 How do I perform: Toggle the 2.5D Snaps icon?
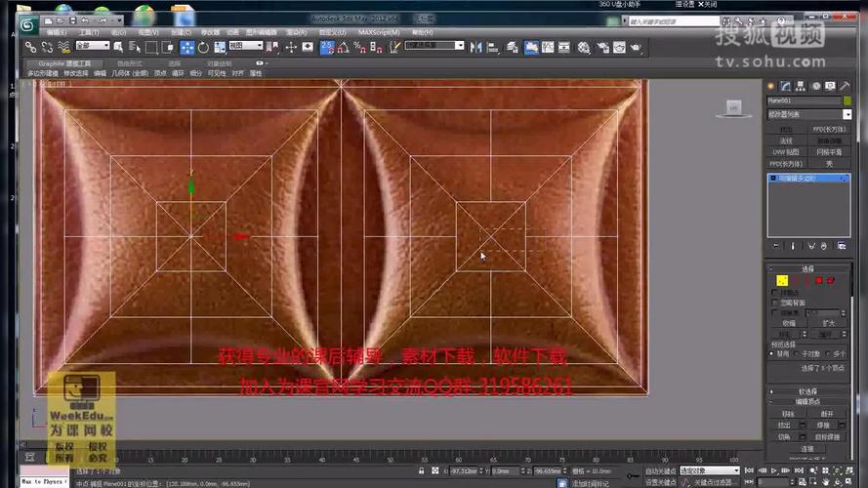pos(327,48)
